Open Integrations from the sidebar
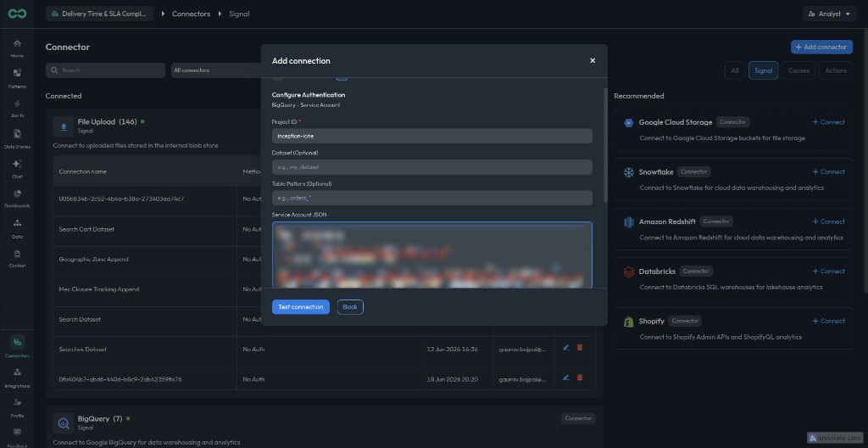868x448 pixels. 17,378
